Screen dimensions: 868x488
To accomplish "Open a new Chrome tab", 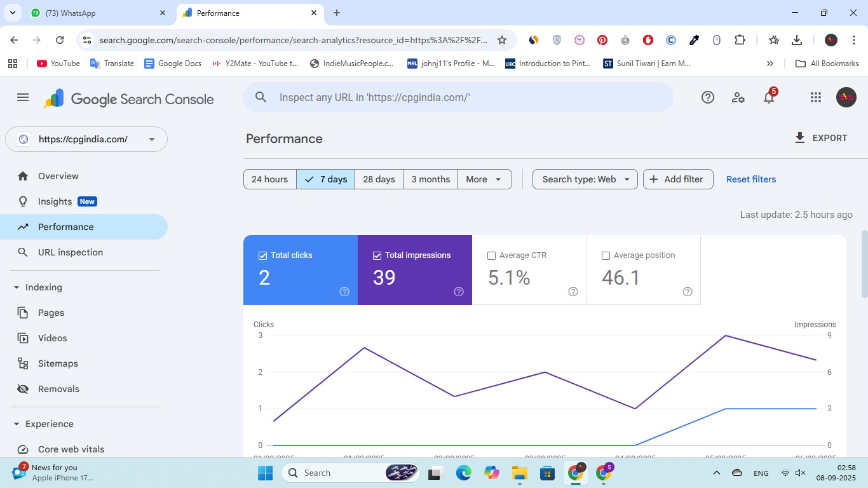I will tap(337, 13).
